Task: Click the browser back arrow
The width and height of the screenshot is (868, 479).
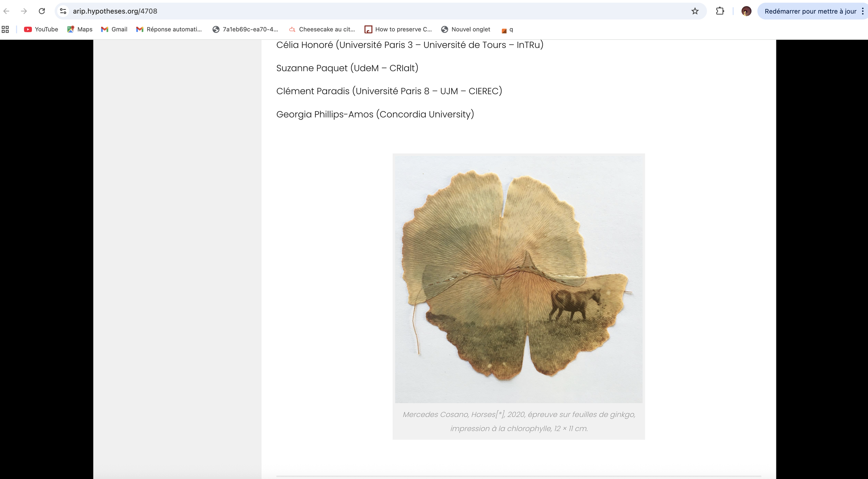Action: [x=6, y=11]
